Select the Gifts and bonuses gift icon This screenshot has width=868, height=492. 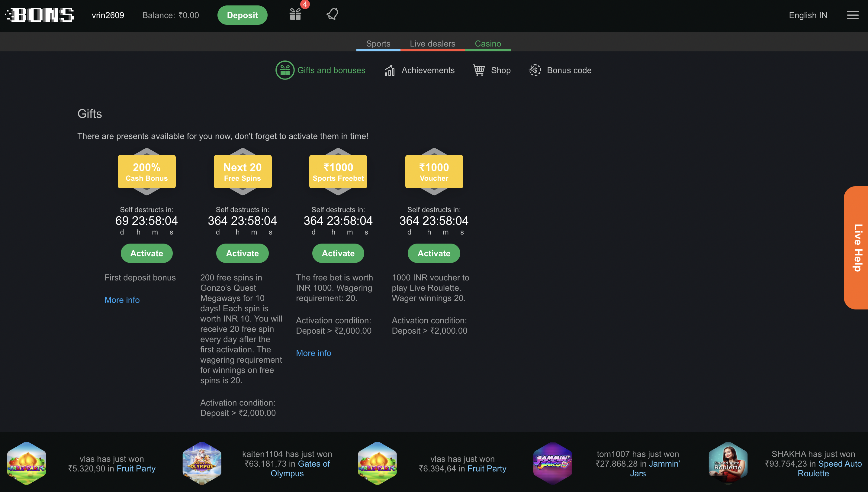(285, 70)
